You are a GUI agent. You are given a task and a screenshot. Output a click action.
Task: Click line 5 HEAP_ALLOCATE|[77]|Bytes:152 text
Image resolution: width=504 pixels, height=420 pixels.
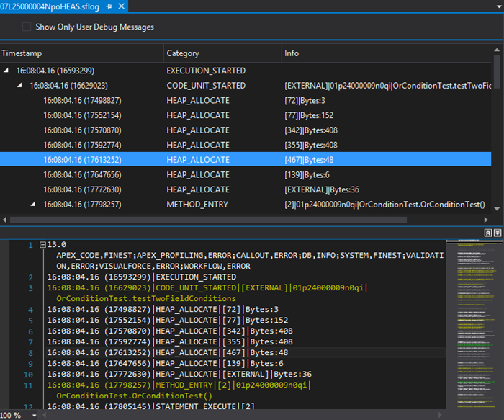[x=222, y=321]
